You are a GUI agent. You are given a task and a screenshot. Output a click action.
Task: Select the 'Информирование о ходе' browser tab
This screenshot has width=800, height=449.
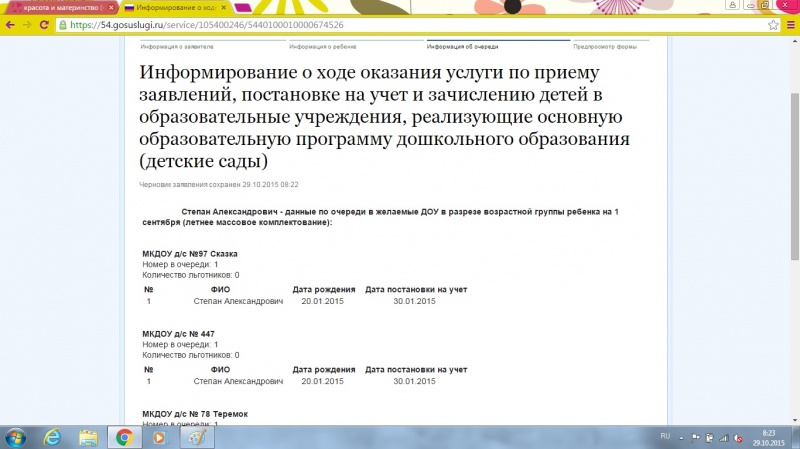tap(176, 8)
